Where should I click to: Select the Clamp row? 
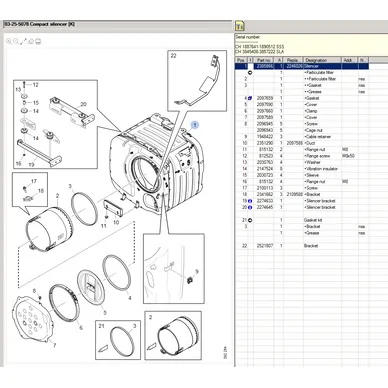(302, 111)
